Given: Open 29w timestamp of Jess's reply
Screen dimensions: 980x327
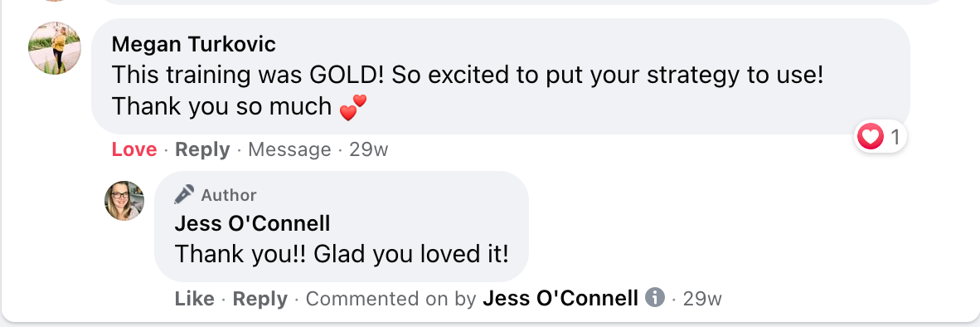Looking at the screenshot, I should coord(702,298).
